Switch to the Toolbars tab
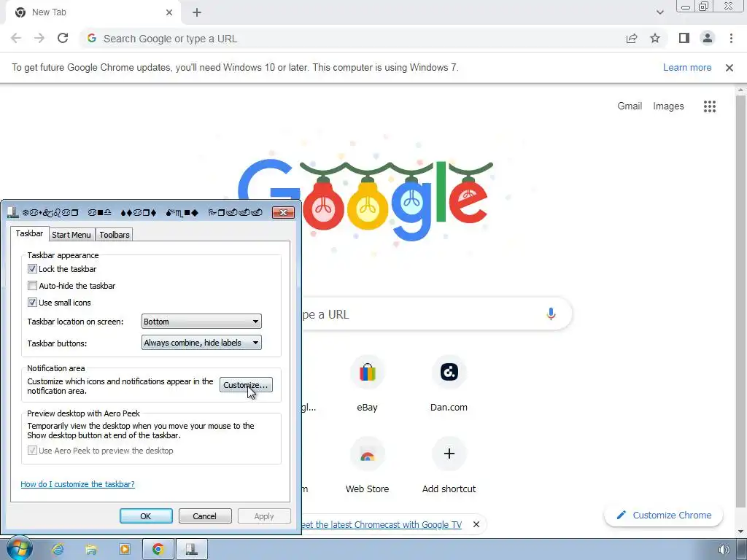The image size is (747, 560). click(115, 235)
